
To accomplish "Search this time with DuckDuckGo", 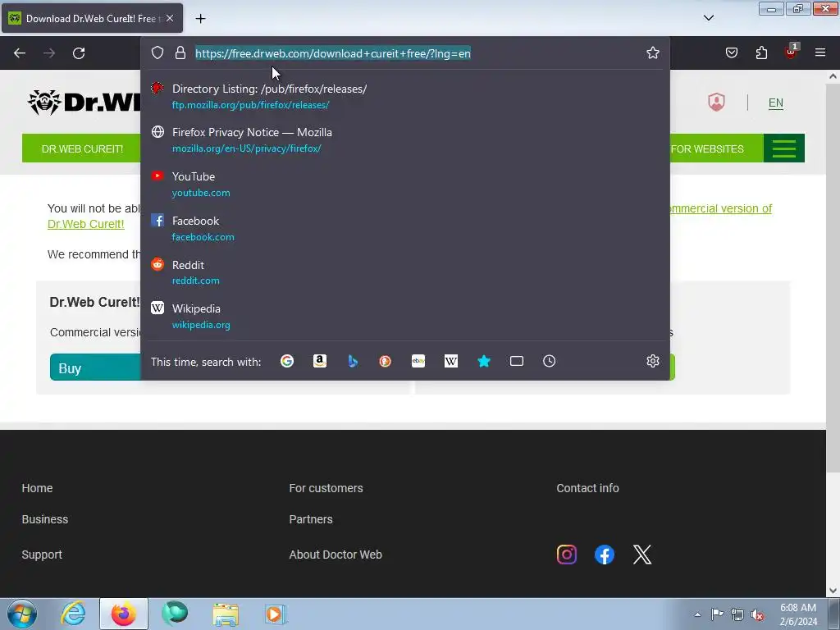I will point(386,361).
